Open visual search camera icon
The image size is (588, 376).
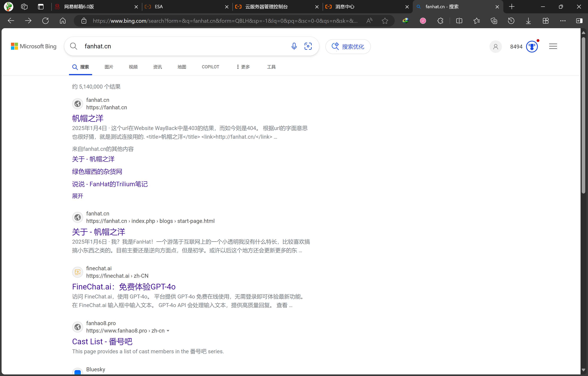click(308, 46)
